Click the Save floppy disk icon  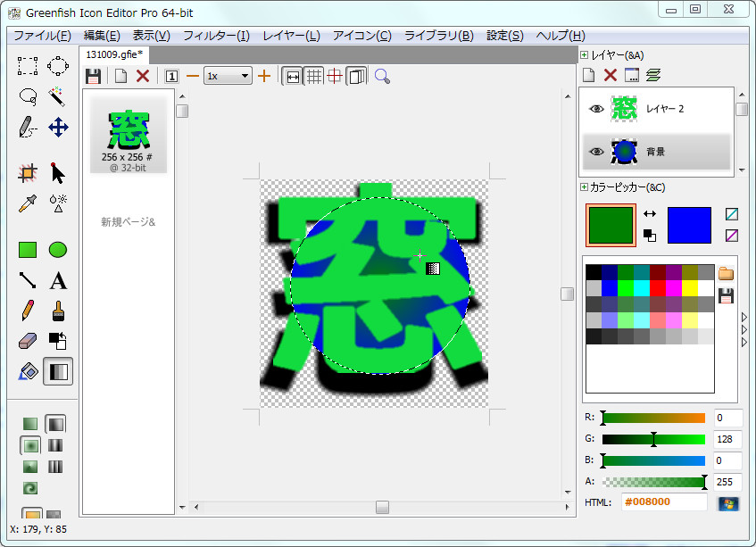tap(93, 76)
